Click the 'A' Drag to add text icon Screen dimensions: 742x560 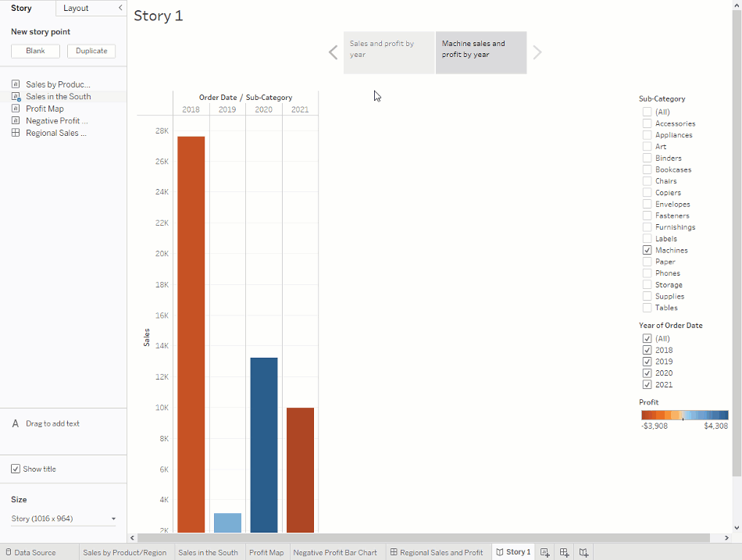(x=16, y=423)
